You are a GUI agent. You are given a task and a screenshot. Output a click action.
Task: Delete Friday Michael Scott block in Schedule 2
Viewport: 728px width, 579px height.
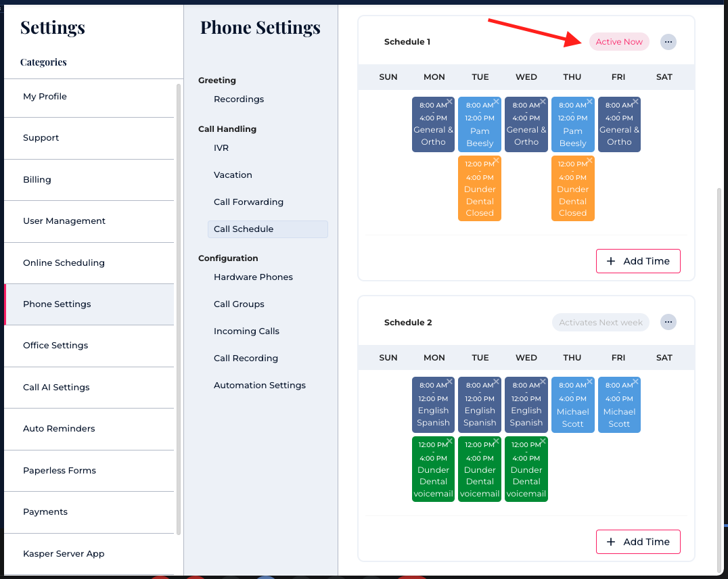click(635, 382)
